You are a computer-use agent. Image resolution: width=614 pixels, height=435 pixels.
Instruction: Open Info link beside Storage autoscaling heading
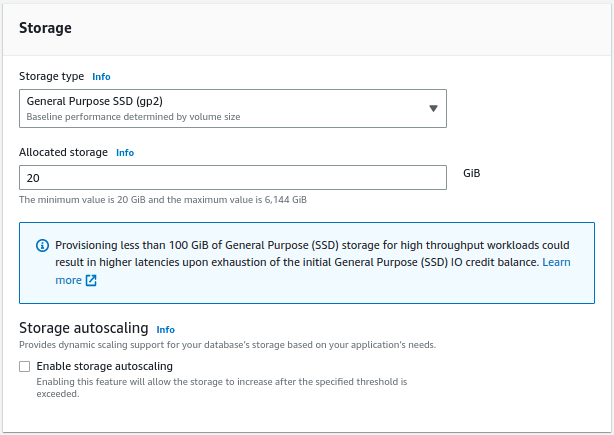tap(166, 330)
